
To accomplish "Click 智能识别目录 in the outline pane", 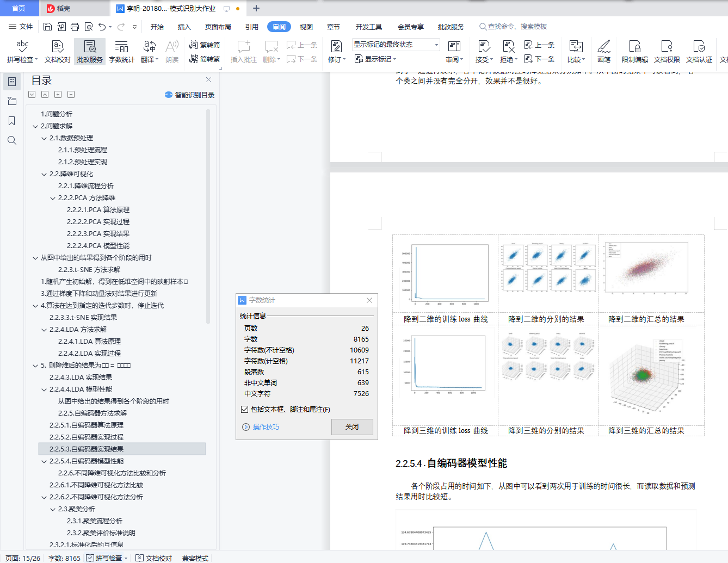I will (x=190, y=95).
